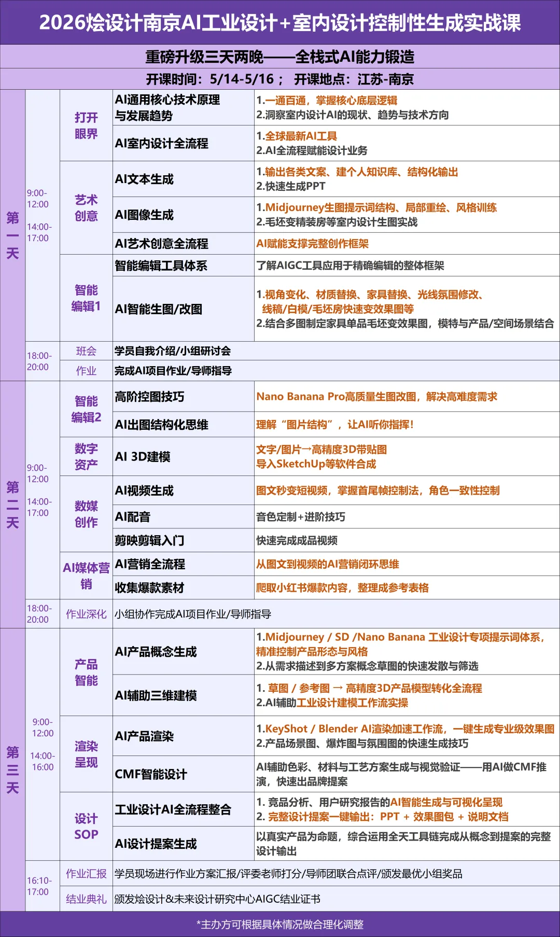The width and height of the screenshot is (560, 937).
Task: Click the 'AI 3D建模' topic
Action: click(x=143, y=456)
